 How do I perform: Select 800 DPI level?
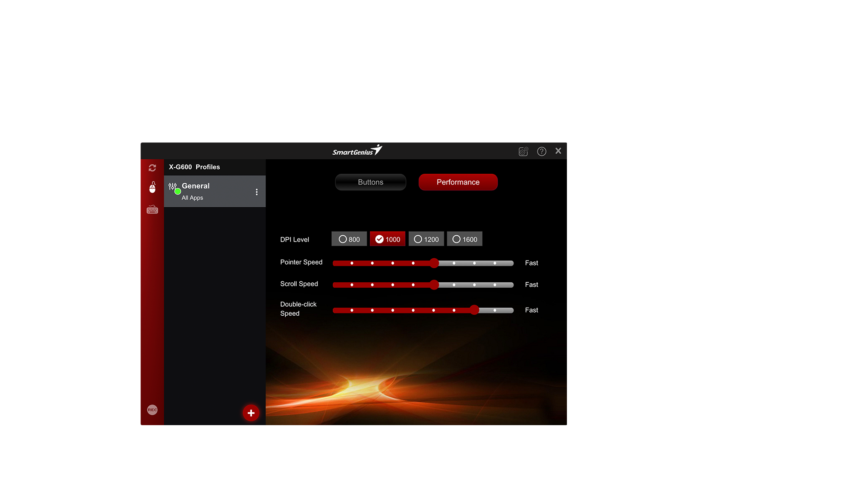point(349,239)
